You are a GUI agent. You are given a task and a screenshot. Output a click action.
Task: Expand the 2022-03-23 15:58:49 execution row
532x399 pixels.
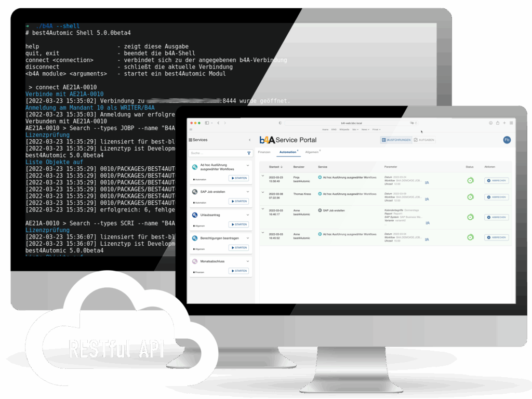tap(262, 176)
